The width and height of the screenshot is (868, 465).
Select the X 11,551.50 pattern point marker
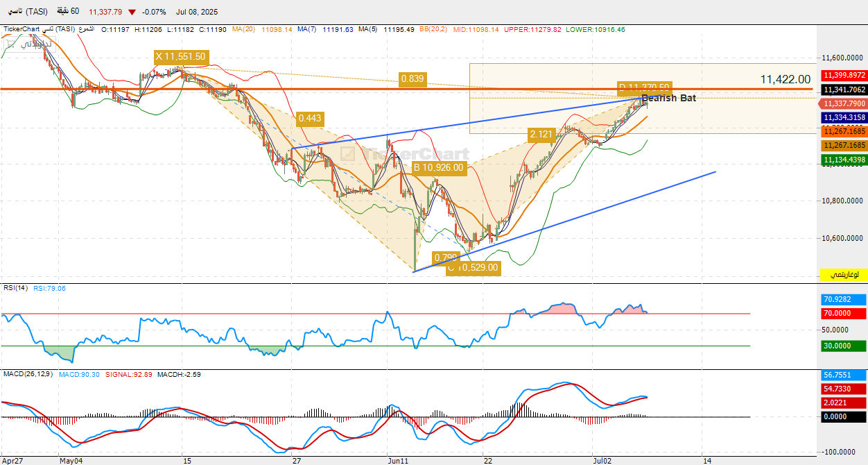click(180, 57)
